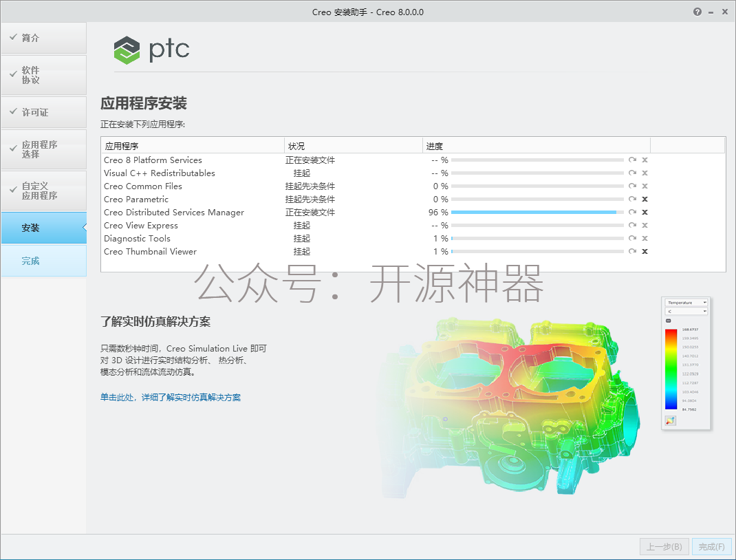Retry install for Creo 8 Platform Services
Image resolution: width=736 pixels, height=560 pixels.
click(x=632, y=160)
